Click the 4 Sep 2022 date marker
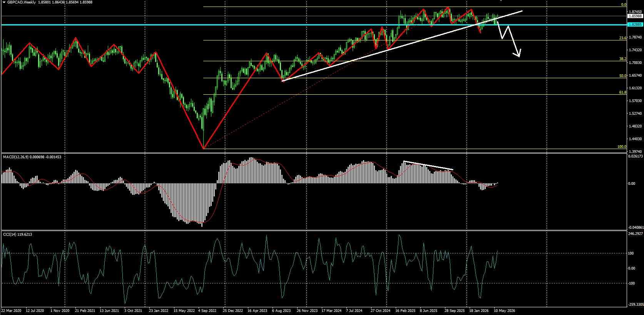644x315 pixels. (x=208, y=310)
